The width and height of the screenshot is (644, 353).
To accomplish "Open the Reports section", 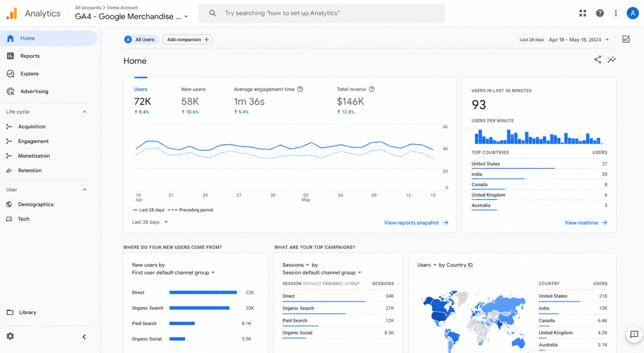I will [30, 56].
